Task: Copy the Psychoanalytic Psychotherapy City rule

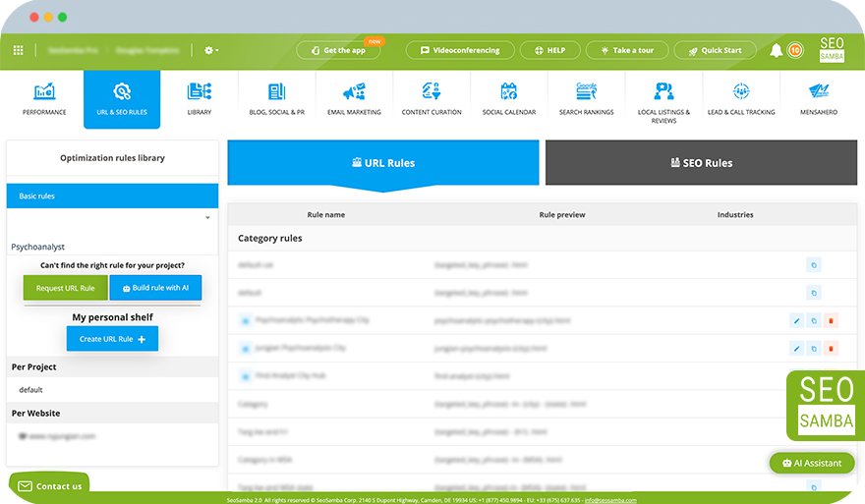Action: tap(814, 320)
